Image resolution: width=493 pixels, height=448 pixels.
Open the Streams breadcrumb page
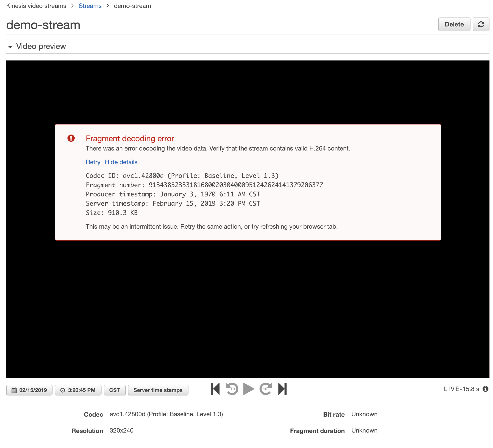[x=90, y=6]
